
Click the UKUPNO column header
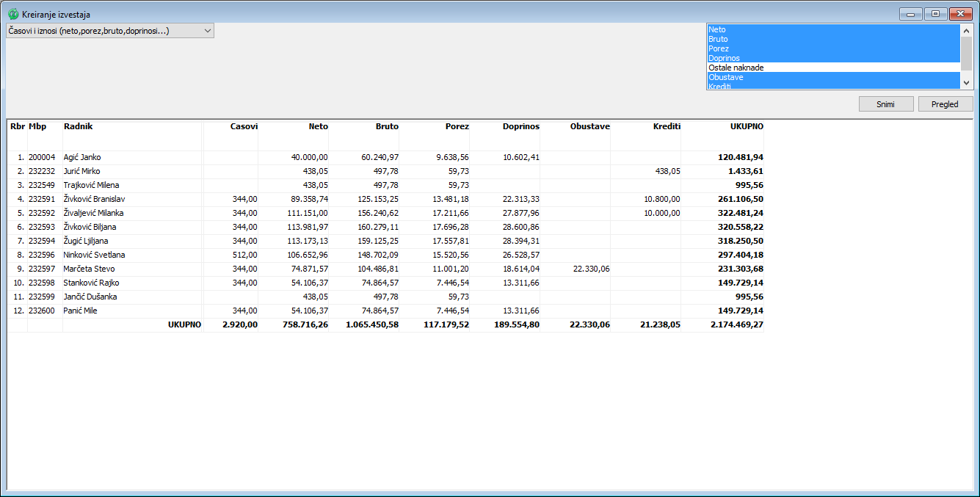[x=746, y=126]
